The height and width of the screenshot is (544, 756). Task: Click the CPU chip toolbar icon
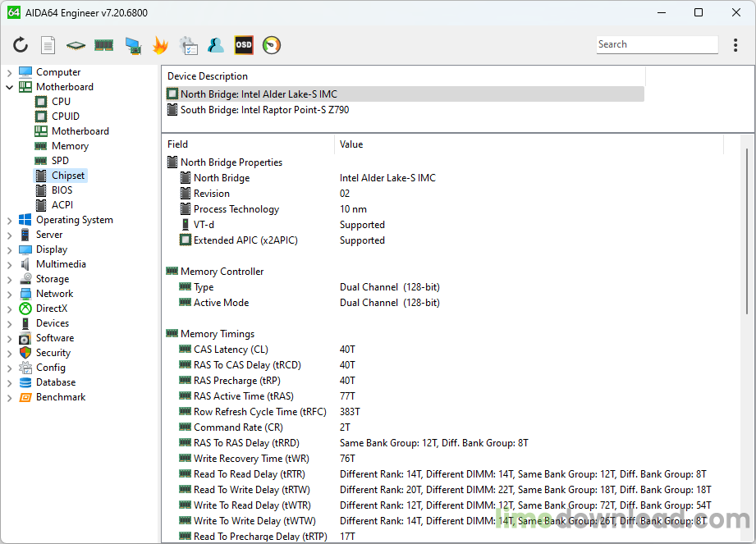tap(76, 45)
